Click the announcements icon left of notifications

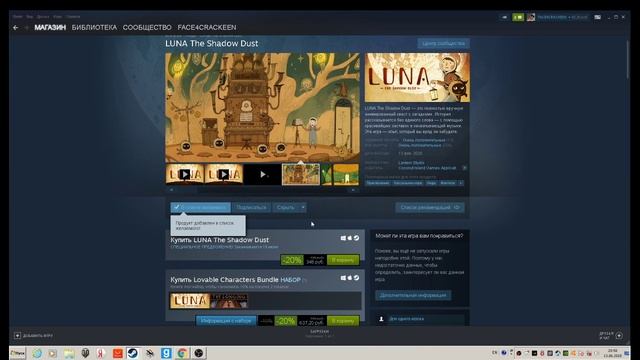504,17
